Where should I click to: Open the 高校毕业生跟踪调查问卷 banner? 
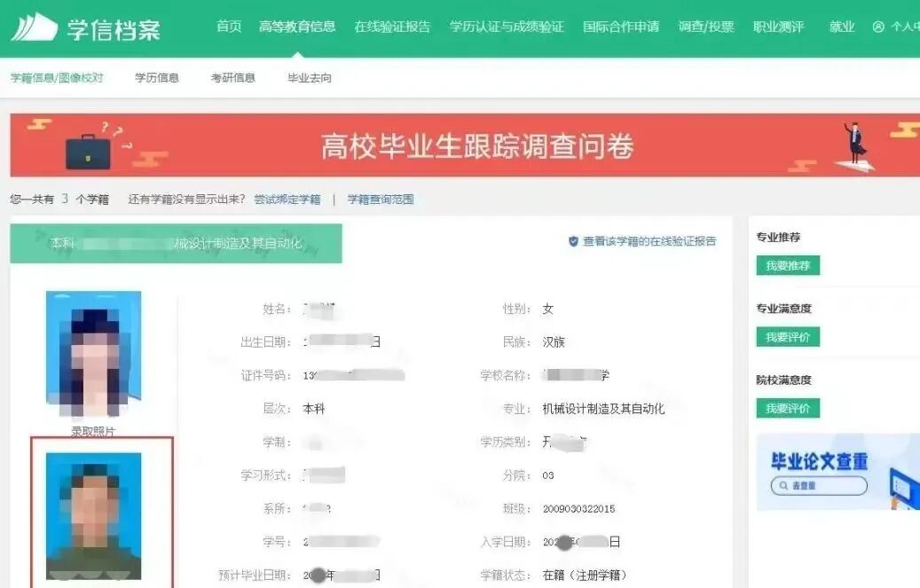tap(465, 145)
